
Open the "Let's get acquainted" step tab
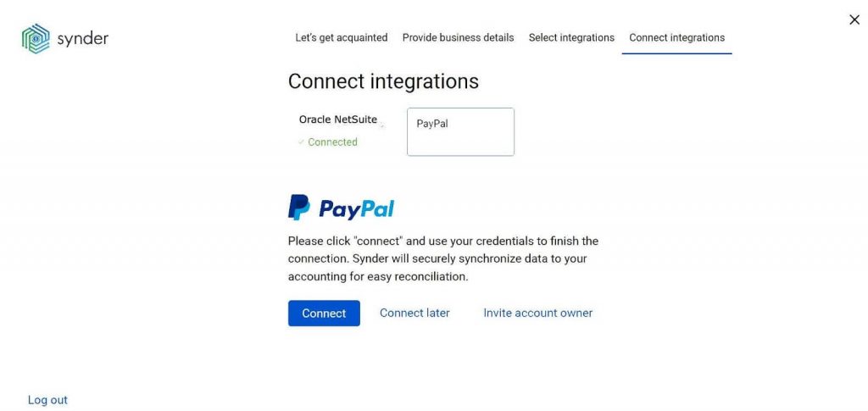click(341, 38)
